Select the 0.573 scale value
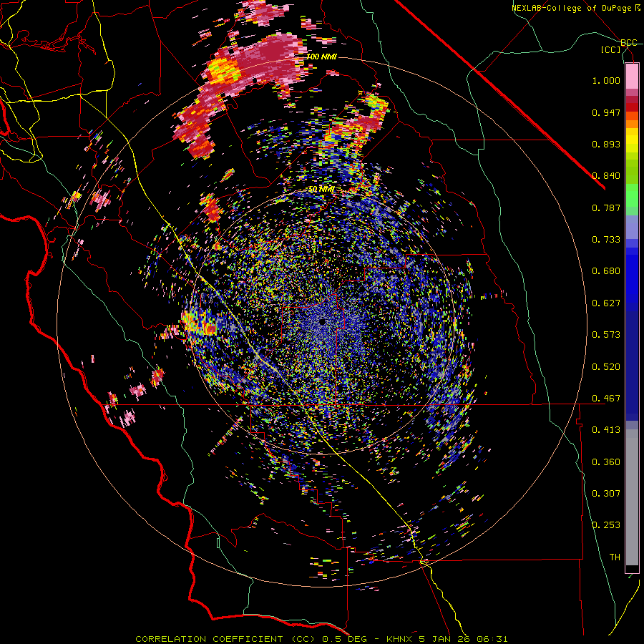644x644 pixels. 606,335
